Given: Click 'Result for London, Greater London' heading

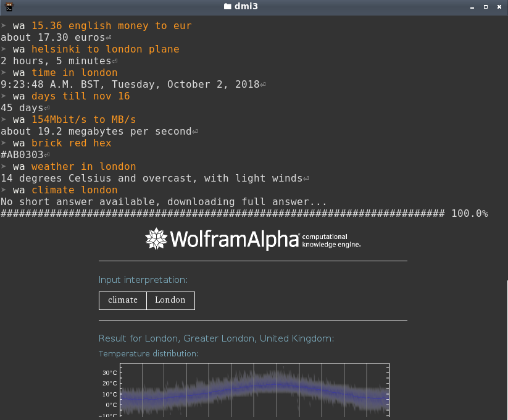Looking at the screenshot, I should pyautogui.click(x=216, y=338).
